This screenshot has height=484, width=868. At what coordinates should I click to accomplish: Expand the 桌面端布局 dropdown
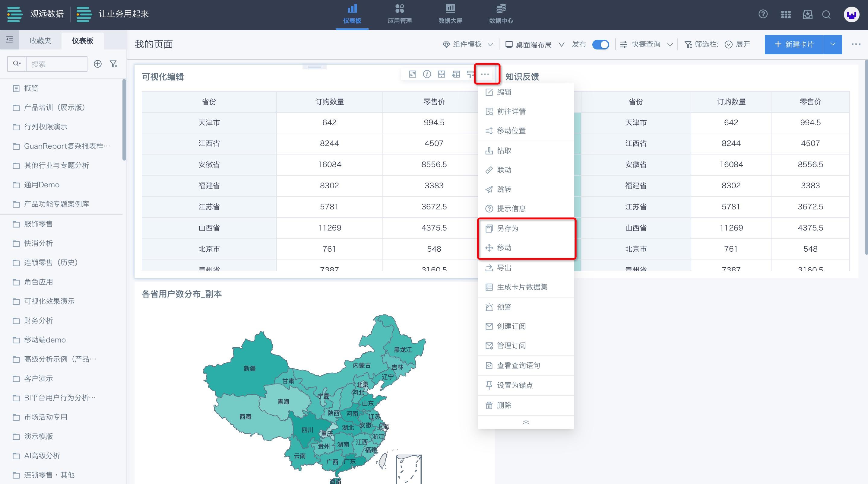pyautogui.click(x=535, y=44)
